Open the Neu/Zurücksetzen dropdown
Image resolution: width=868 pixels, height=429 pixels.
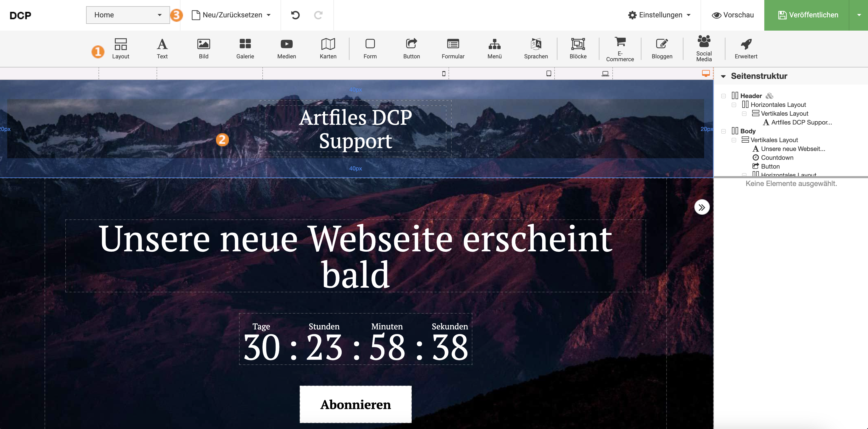point(231,15)
